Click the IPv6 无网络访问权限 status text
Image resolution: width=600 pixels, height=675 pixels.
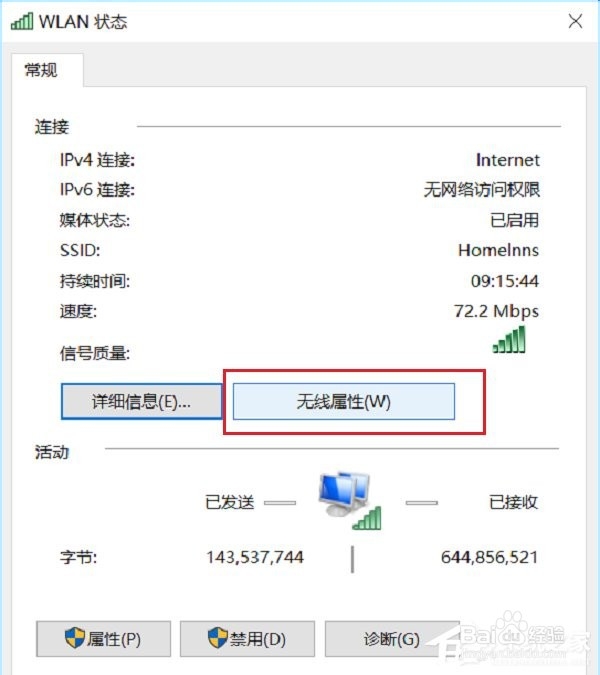click(x=482, y=190)
